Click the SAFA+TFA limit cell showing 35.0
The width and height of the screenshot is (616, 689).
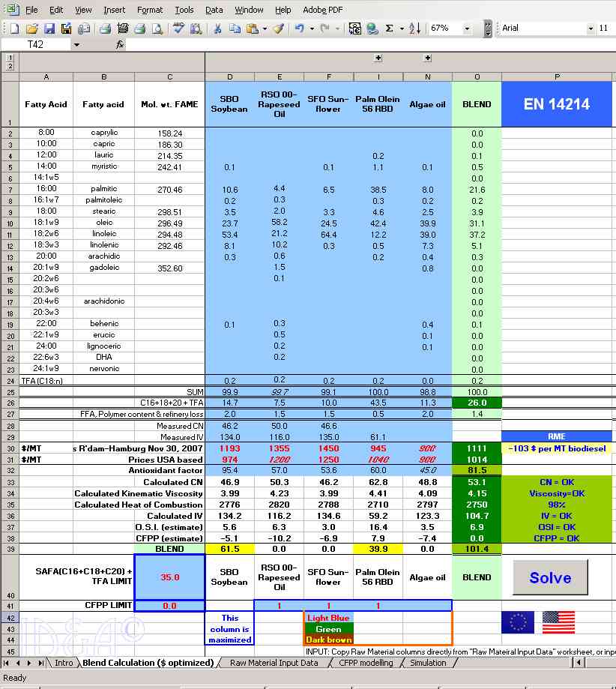click(169, 577)
